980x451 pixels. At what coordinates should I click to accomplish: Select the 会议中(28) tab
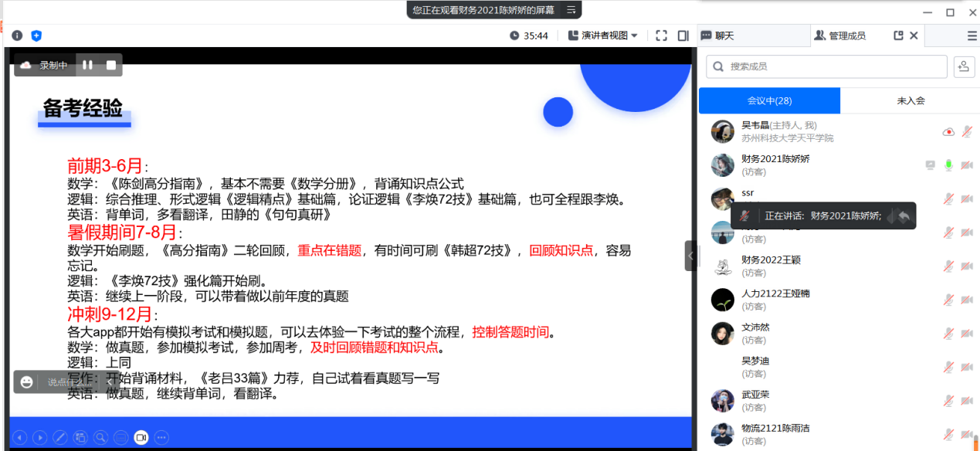(x=769, y=100)
